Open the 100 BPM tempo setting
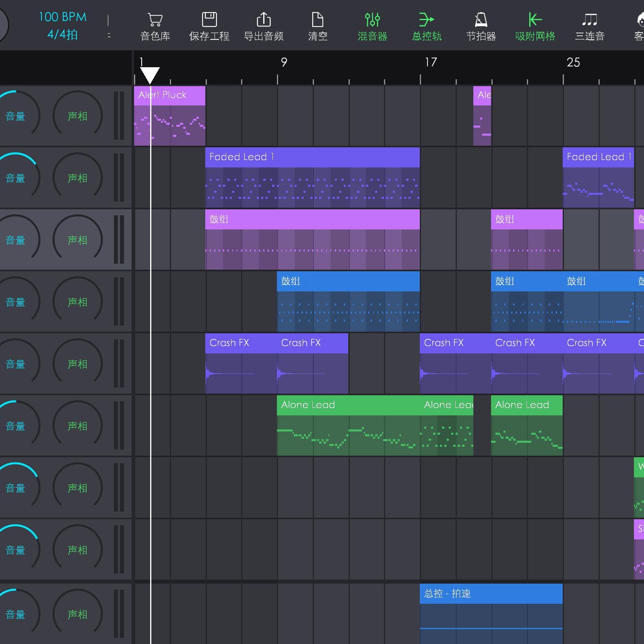Screen dimensions: 644x644 pos(62,17)
